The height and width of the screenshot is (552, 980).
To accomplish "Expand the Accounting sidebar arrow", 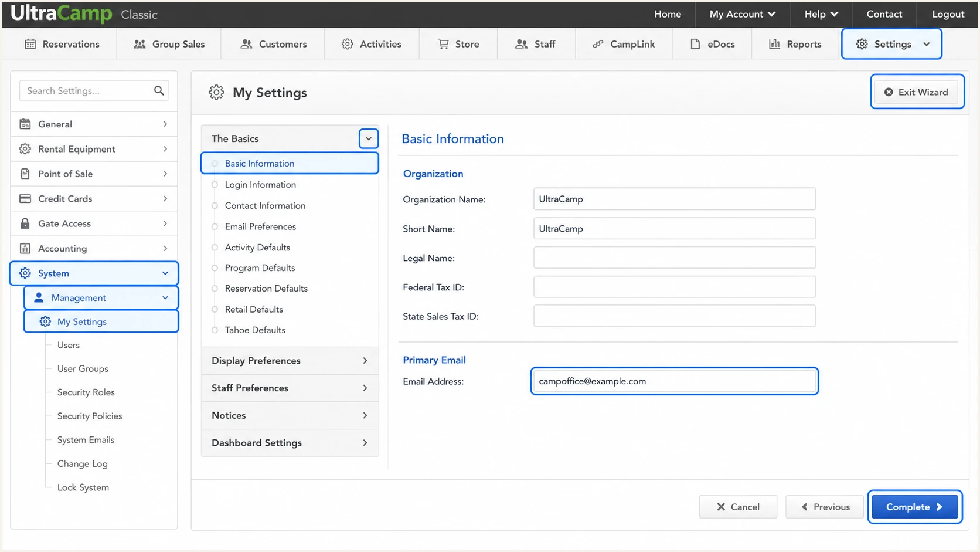I will 165,248.
